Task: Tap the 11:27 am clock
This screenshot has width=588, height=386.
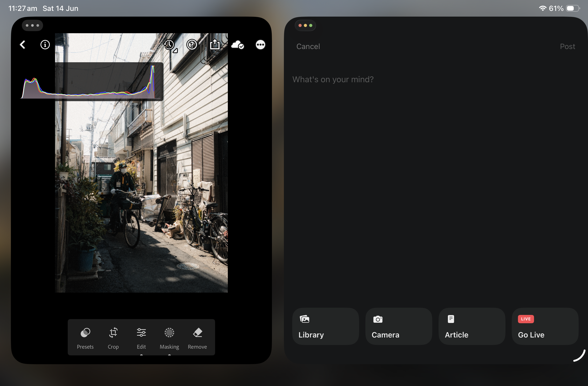Action: [x=23, y=9]
